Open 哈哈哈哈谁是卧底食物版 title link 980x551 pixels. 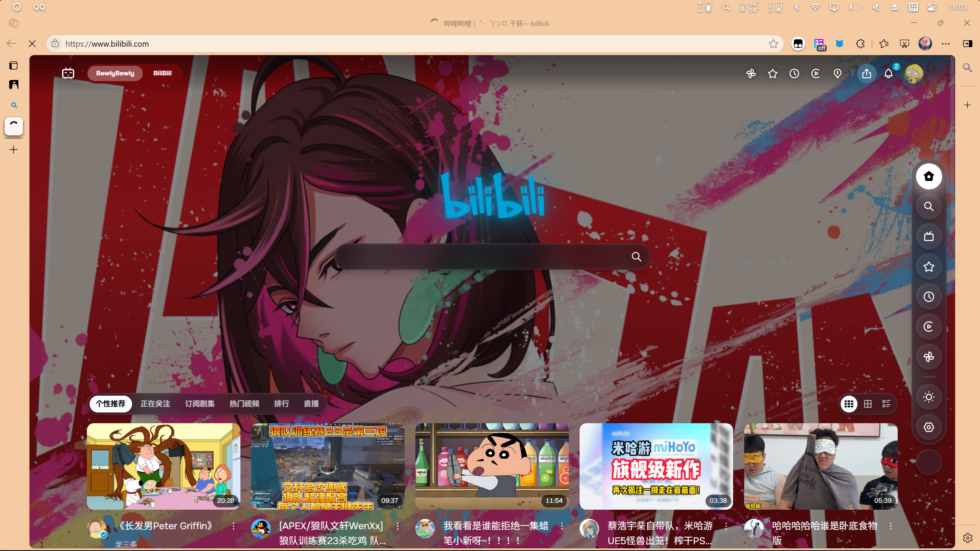(825, 533)
